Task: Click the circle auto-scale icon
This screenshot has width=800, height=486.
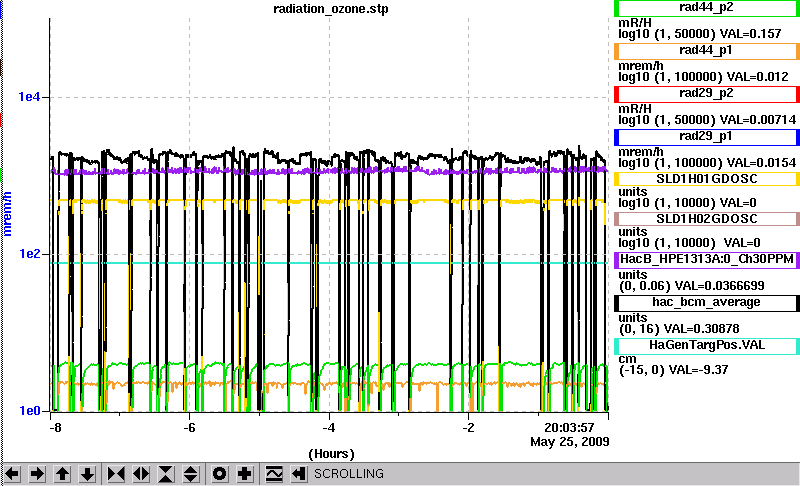Action: coord(219,474)
